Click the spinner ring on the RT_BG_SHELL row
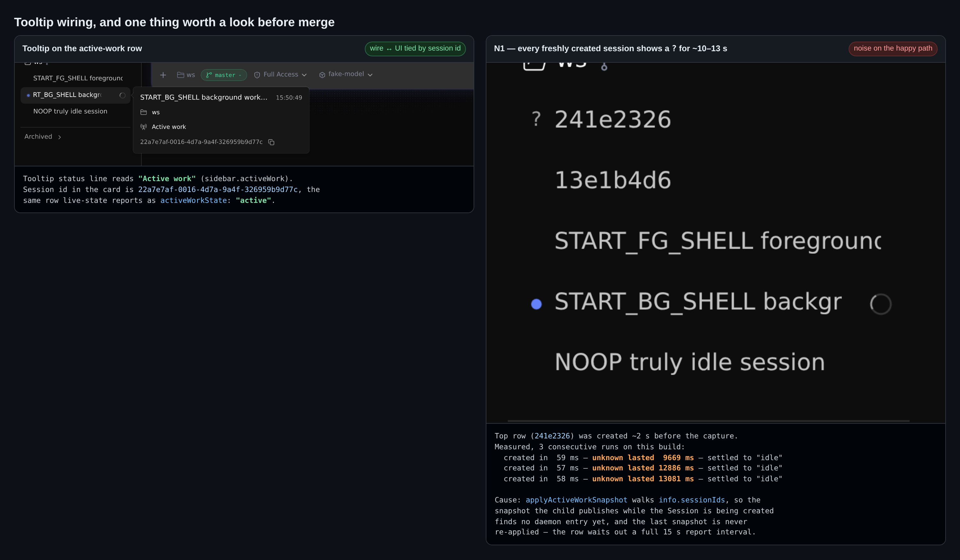Screen dimensions: 960x560 [x=122, y=95]
